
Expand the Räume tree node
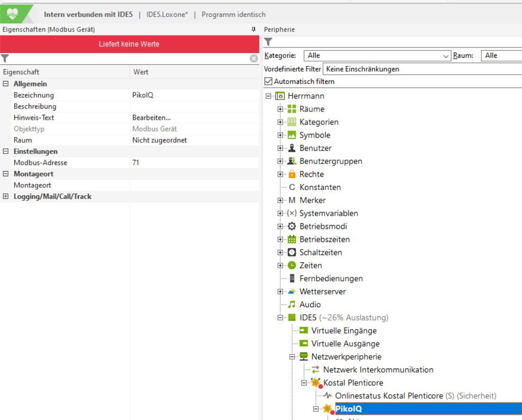[280, 109]
